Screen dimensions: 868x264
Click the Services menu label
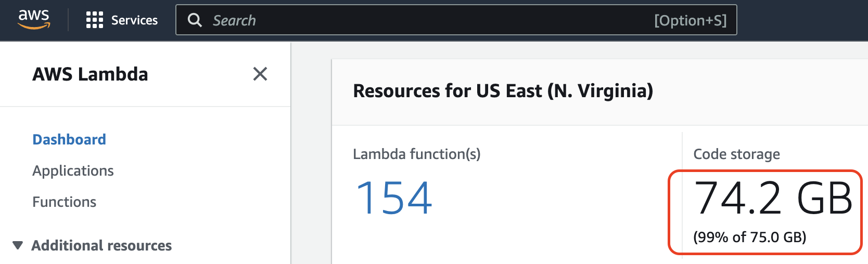pyautogui.click(x=134, y=20)
